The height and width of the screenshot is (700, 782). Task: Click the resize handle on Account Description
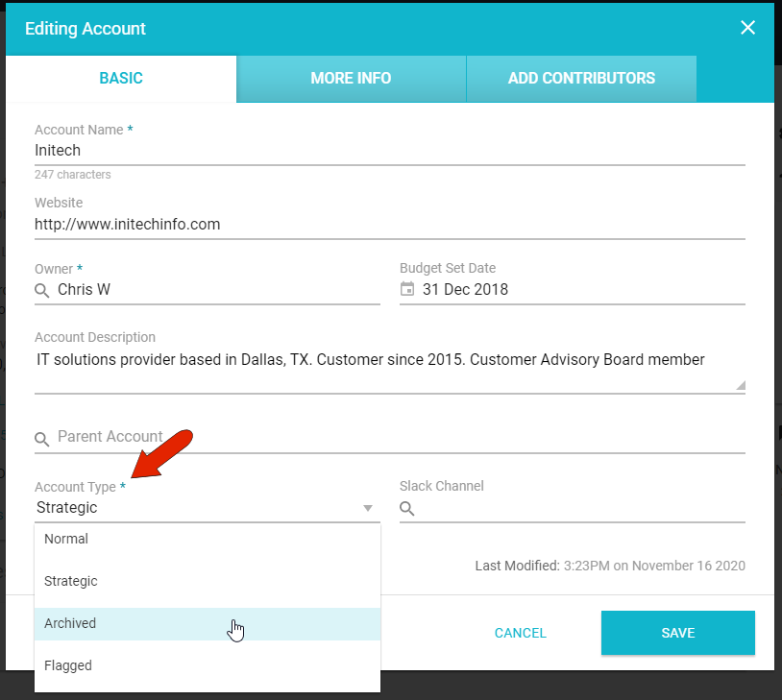point(739,382)
